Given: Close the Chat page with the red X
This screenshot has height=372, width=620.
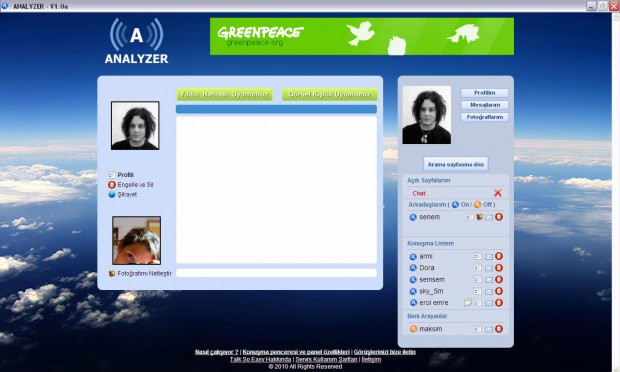Looking at the screenshot, I should 497,193.
